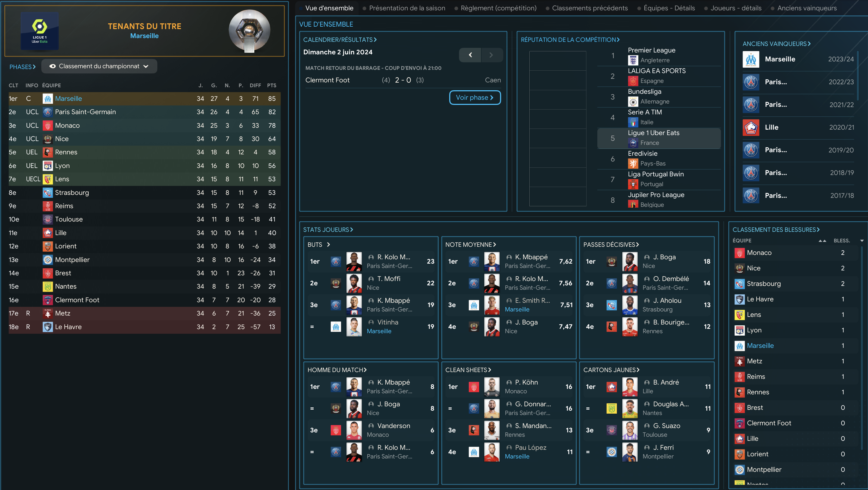Go to next fixture date

coord(492,55)
